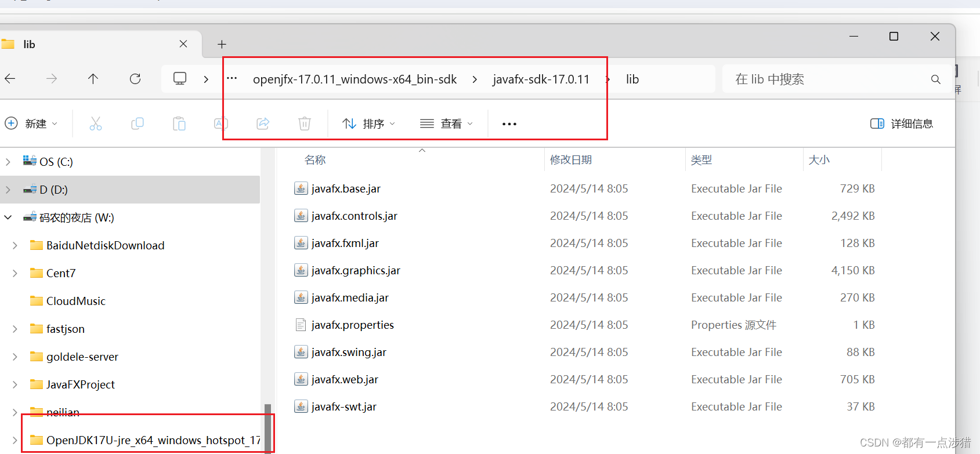
Task: Select the javafx.media.jar file name
Action: tap(350, 297)
